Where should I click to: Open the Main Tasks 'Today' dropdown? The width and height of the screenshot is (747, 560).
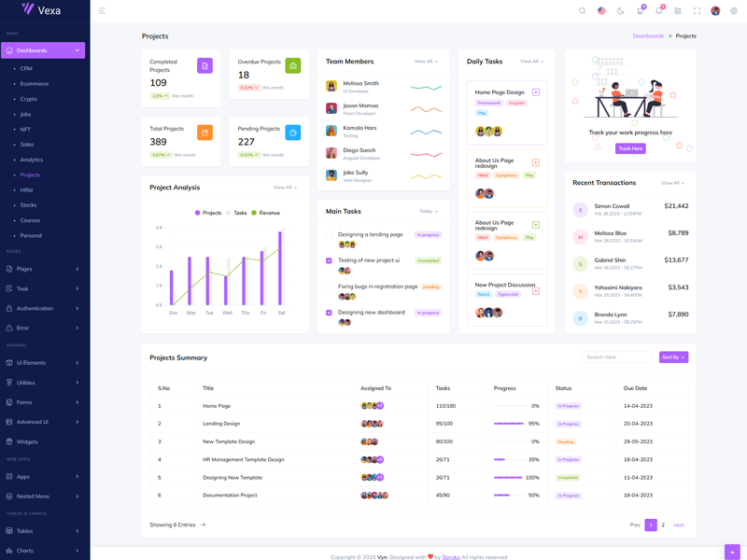pyautogui.click(x=429, y=212)
